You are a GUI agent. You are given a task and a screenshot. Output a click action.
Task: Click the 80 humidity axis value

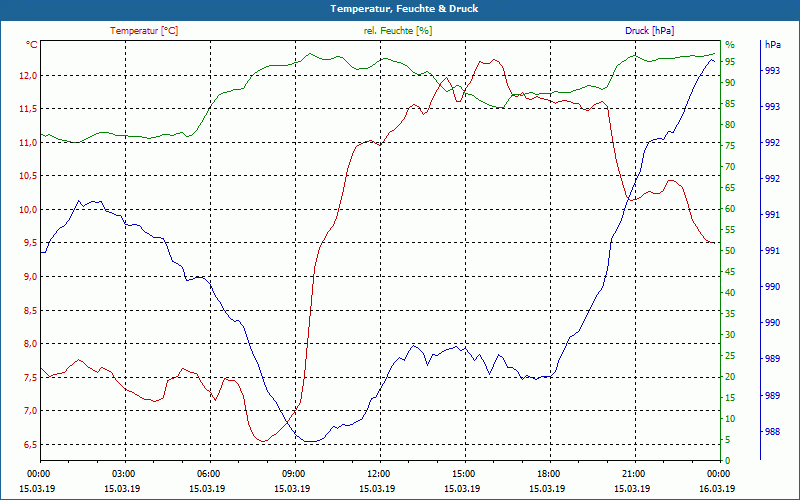click(x=730, y=124)
